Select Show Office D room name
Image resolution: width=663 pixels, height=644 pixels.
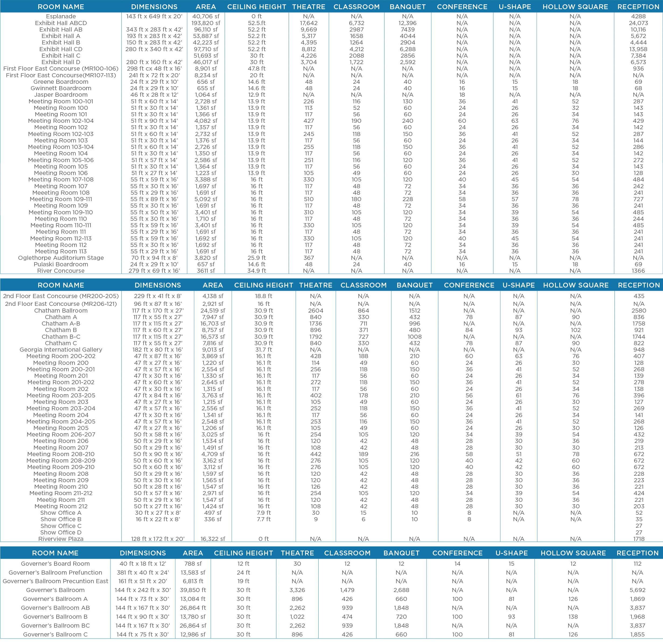(61, 532)
